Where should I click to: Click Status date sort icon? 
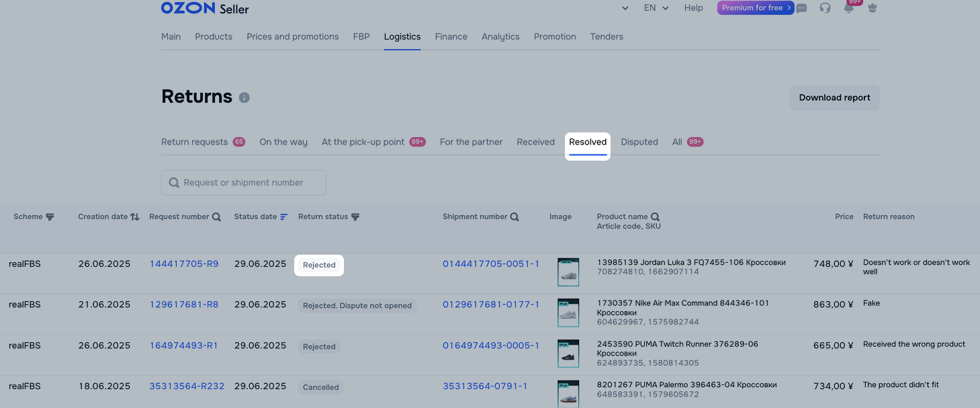(x=284, y=217)
